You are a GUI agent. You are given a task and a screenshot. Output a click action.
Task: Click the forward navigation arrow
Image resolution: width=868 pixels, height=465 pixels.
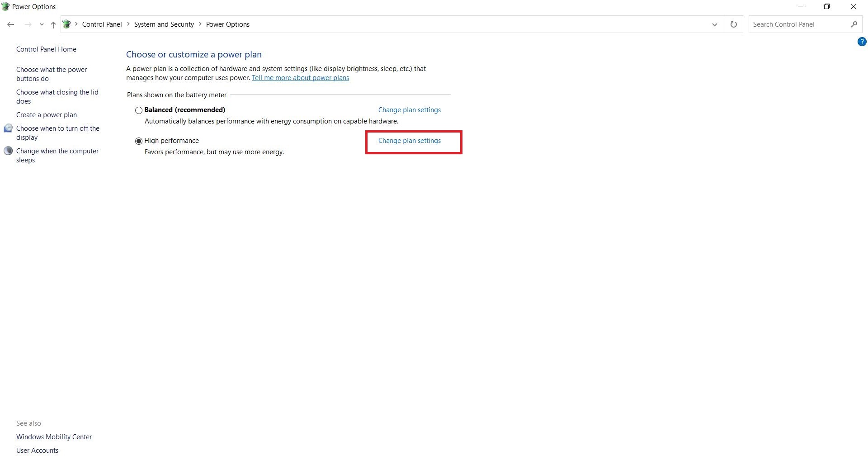coord(28,24)
